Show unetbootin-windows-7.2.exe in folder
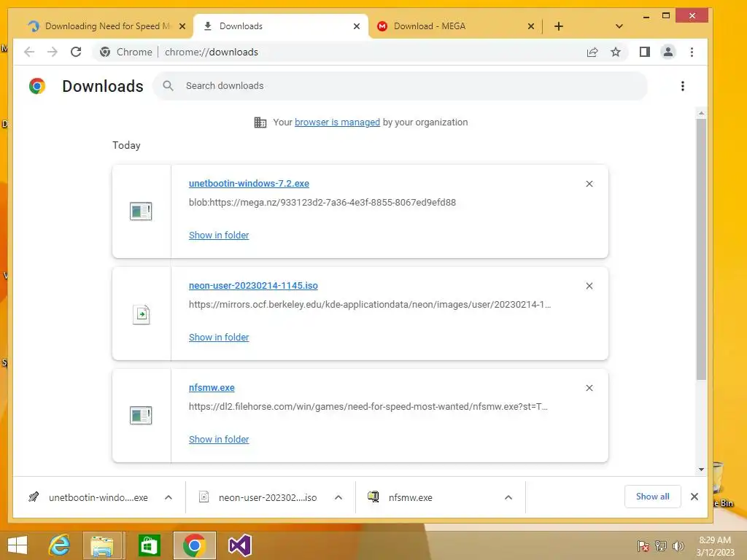The image size is (747, 560). coord(219,236)
